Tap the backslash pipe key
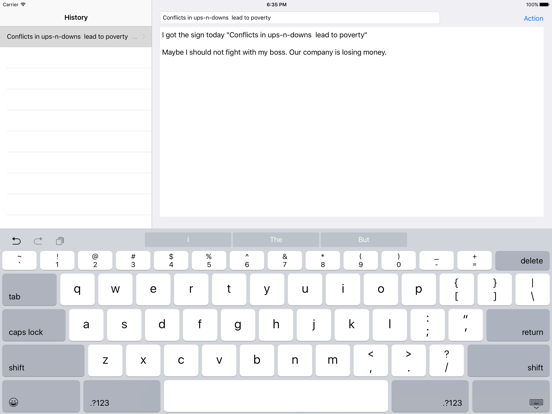The image size is (552, 414). (x=533, y=289)
